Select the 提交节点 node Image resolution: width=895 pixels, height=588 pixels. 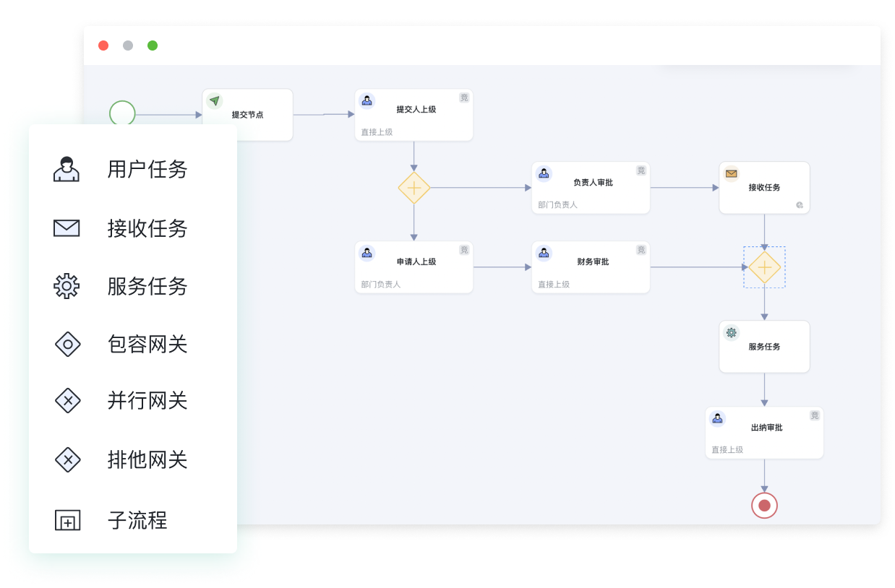click(247, 115)
